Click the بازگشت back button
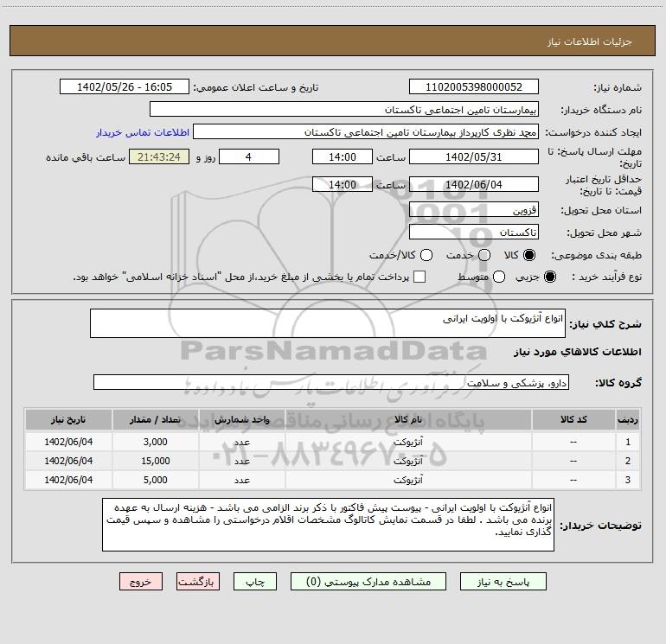The width and height of the screenshot is (666, 644). click(x=198, y=582)
